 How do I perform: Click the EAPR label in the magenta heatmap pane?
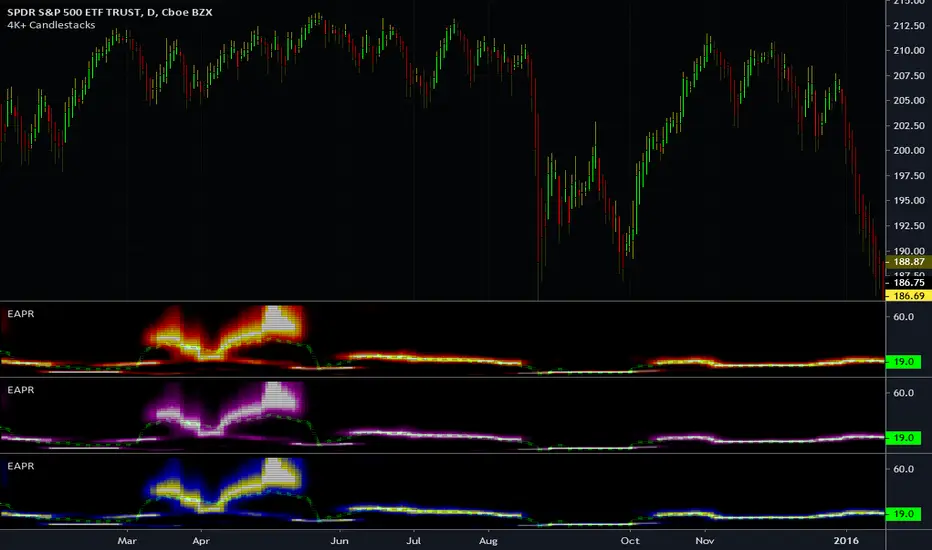[21, 389]
